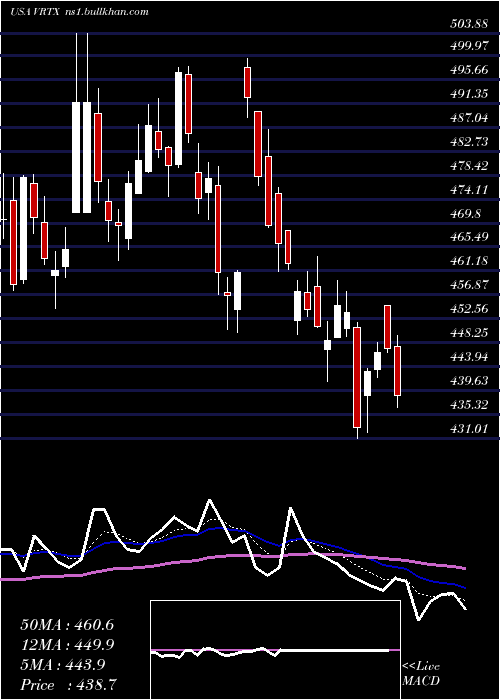Click the 478.42 price axis label
The width and height of the screenshot is (500, 700).
468,166
